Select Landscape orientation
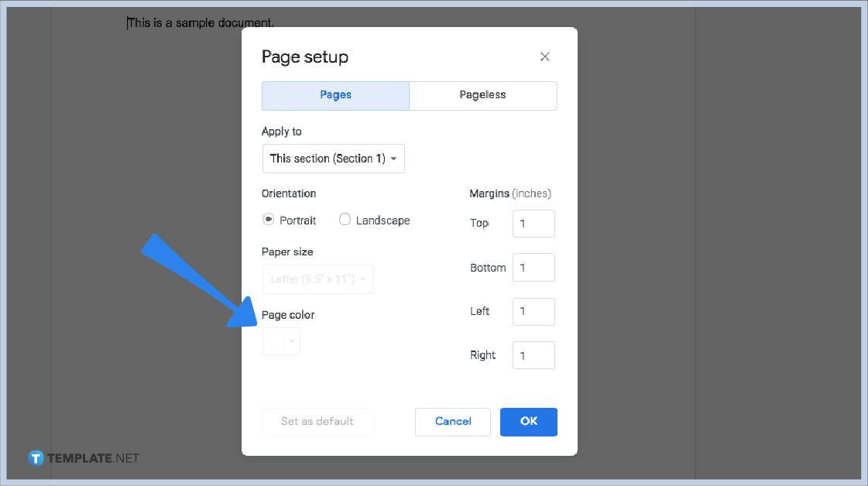 (345, 220)
